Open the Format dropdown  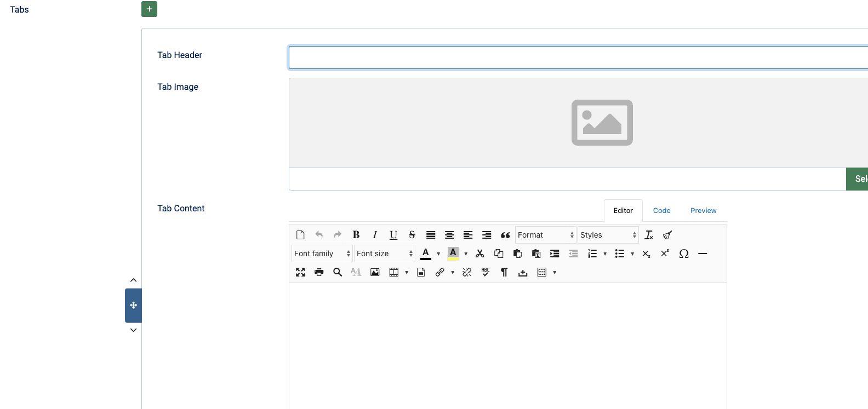[x=545, y=235]
